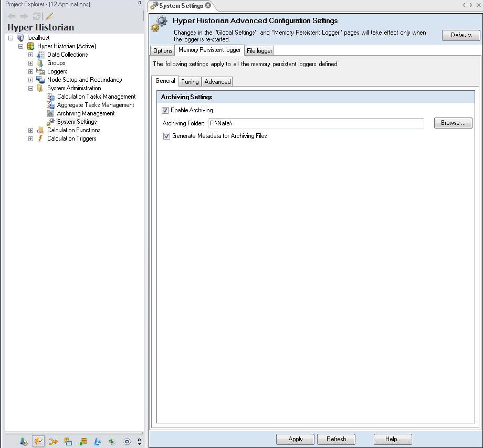Image resolution: width=483 pixels, height=448 pixels.
Task: Click the Browse button for archiving folder
Action: tap(453, 123)
